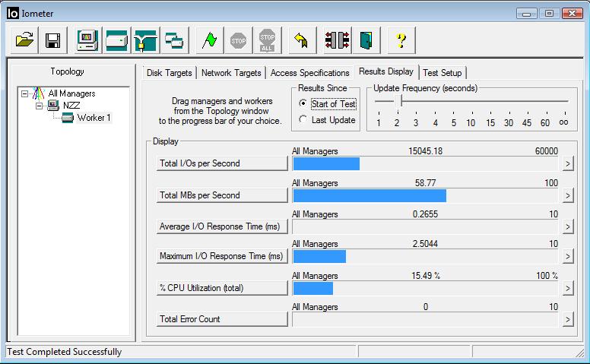Click the Iometer title bar logo

click(x=12, y=13)
